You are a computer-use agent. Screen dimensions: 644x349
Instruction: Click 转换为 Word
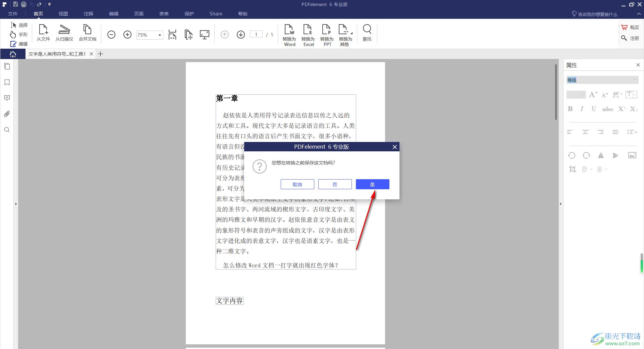[289, 35]
